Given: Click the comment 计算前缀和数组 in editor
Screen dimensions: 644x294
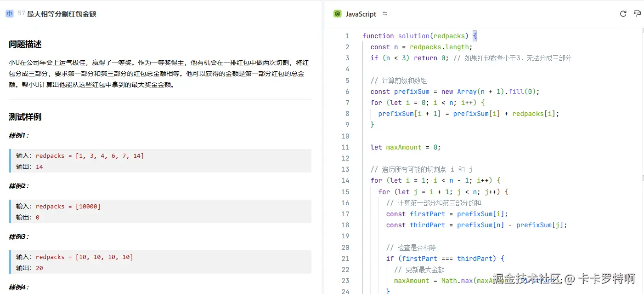Looking at the screenshot, I should coord(399,81).
